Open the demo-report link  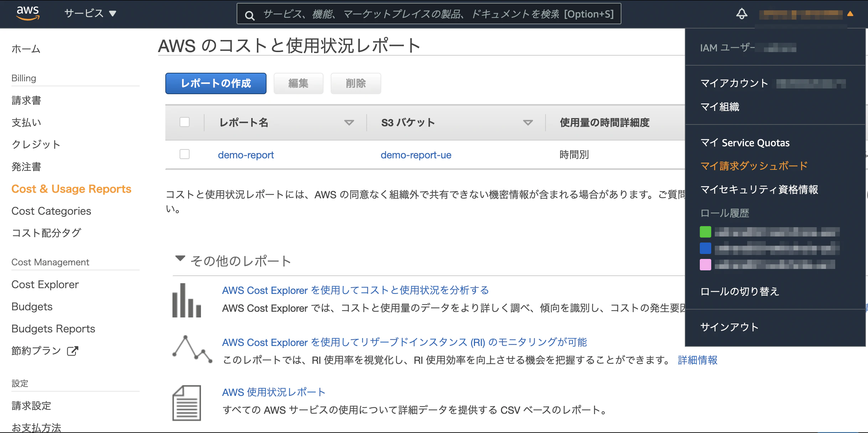coord(246,155)
